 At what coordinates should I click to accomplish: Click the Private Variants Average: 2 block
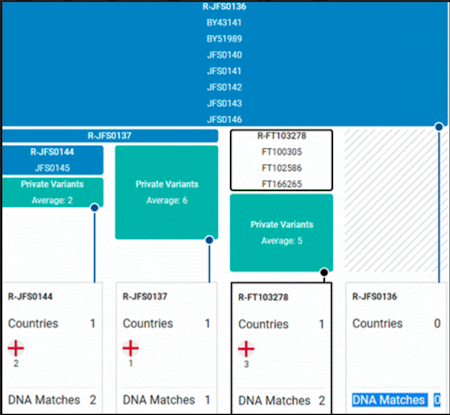53,192
